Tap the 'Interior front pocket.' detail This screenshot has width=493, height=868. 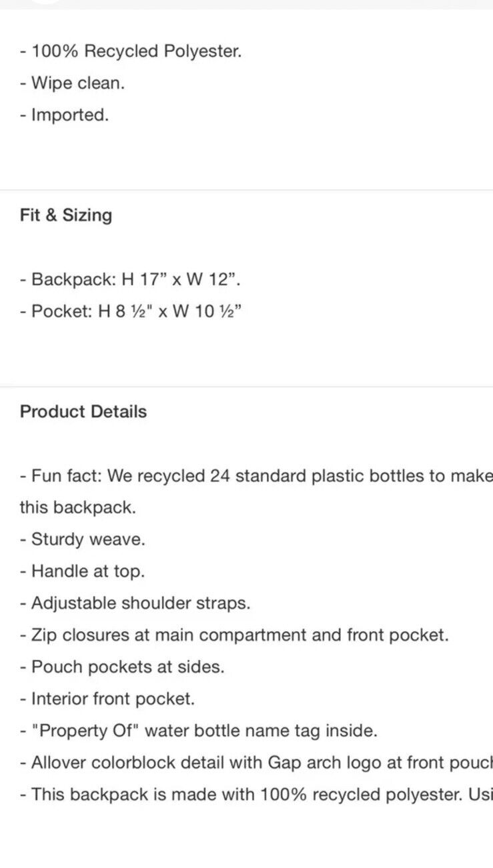coord(107,699)
